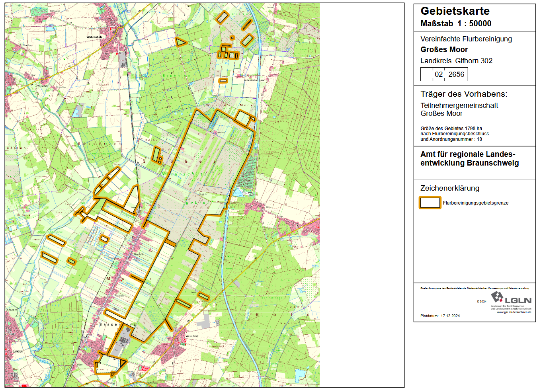541x392 pixels.
Task: Click the box containing number 02
Action: click(x=438, y=74)
